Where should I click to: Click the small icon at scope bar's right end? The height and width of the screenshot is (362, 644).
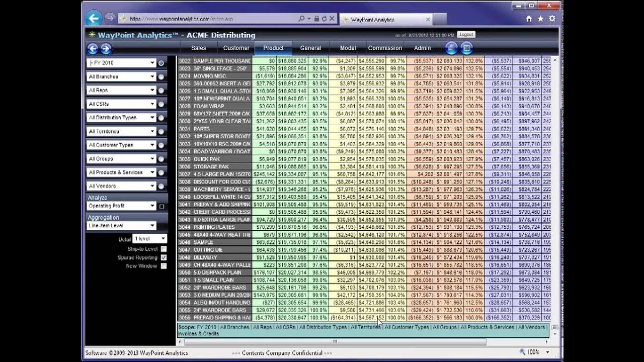tap(554, 327)
